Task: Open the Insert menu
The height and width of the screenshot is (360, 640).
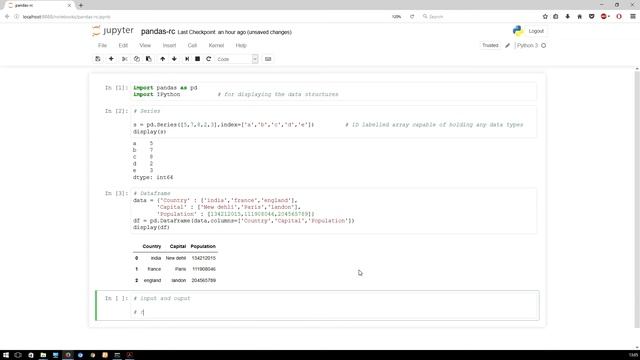Action: click(169, 45)
